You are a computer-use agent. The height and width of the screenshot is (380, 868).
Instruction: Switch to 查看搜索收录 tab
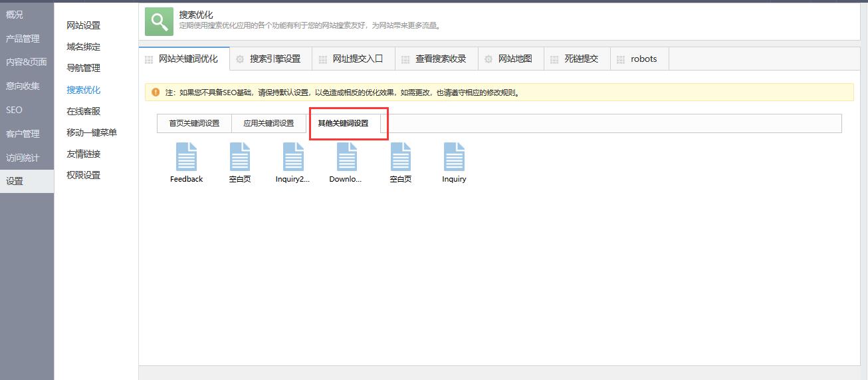pos(436,59)
